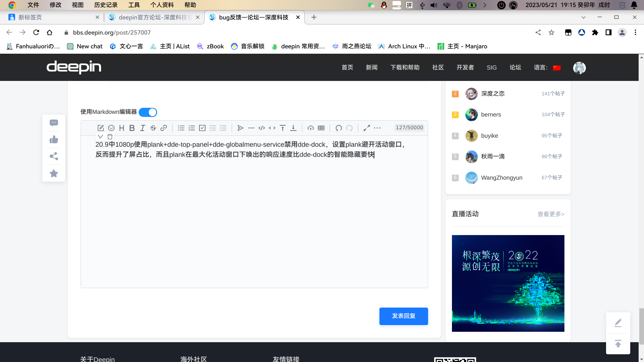Image resolution: width=644 pixels, height=362 pixels.
Task: Click the 发表回复 button
Action: (x=403, y=316)
